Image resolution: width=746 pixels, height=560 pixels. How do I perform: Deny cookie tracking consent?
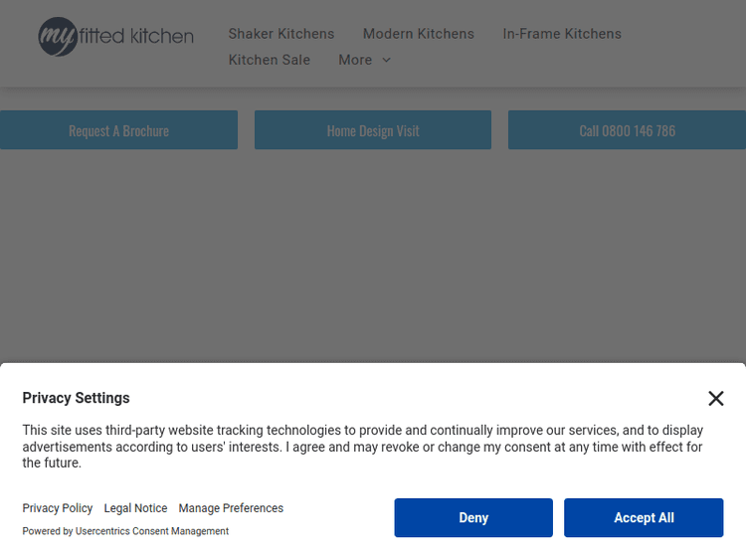pyautogui.click(x=473, y=517)
